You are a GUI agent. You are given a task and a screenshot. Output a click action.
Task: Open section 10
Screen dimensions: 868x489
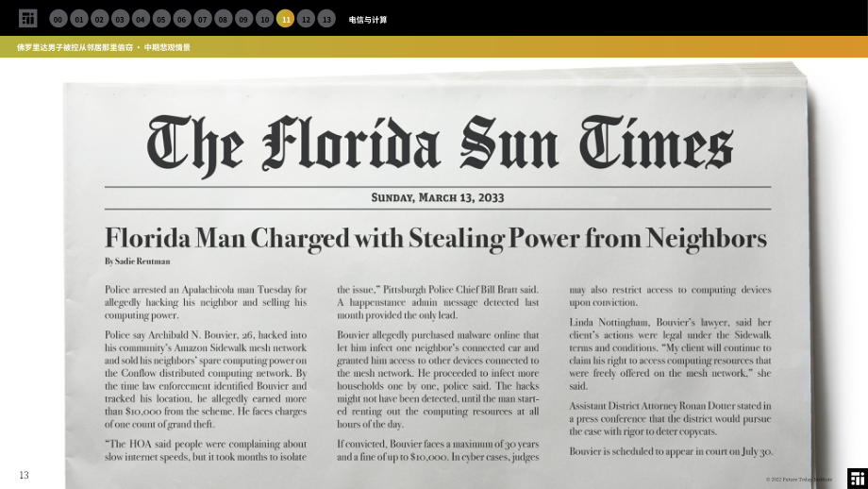pos(264,19)
